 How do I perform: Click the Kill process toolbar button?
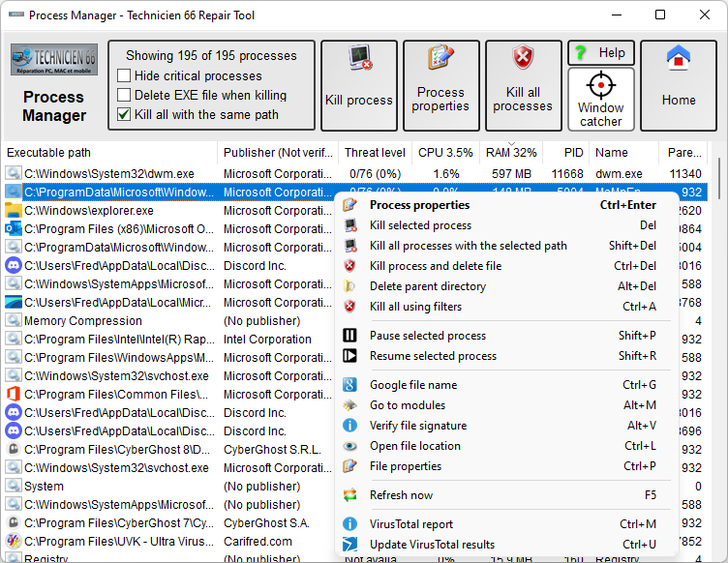tap(359, 85)
